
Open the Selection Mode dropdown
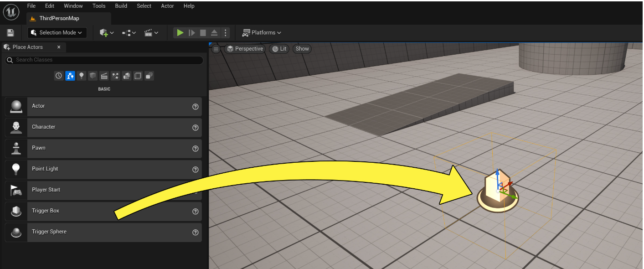tap(57, 33)
